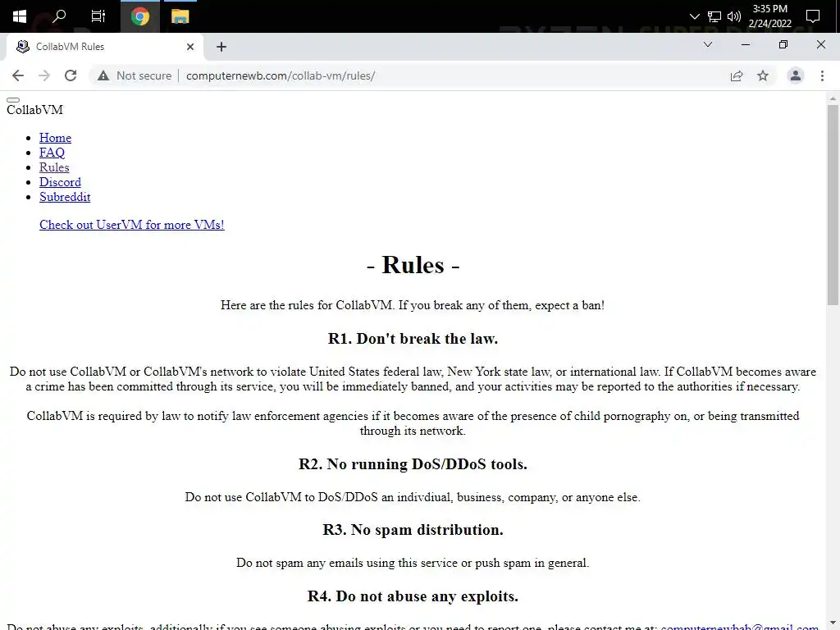Open the Chrome three-dot menu
Viewport: 840px width, 630px height.
click(x=822, y=75)
